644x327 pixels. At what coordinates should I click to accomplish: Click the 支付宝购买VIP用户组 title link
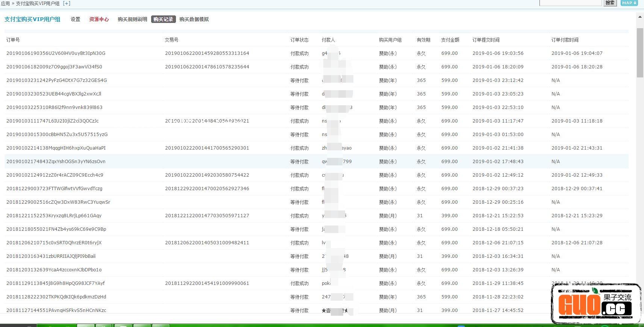32,19
